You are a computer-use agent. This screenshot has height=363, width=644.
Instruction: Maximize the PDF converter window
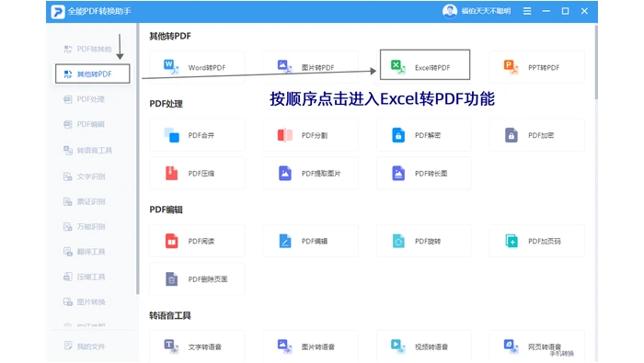(x=565, y=11)
